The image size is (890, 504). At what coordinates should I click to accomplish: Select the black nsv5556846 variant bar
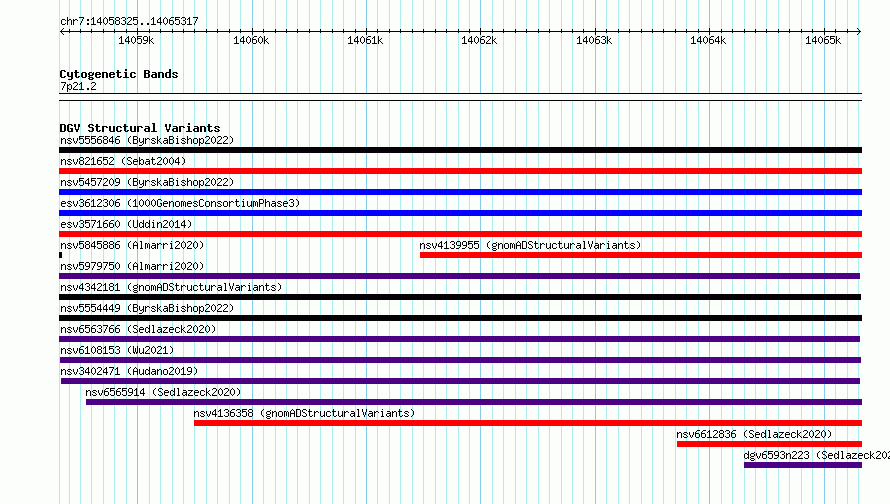coord(460,150)
